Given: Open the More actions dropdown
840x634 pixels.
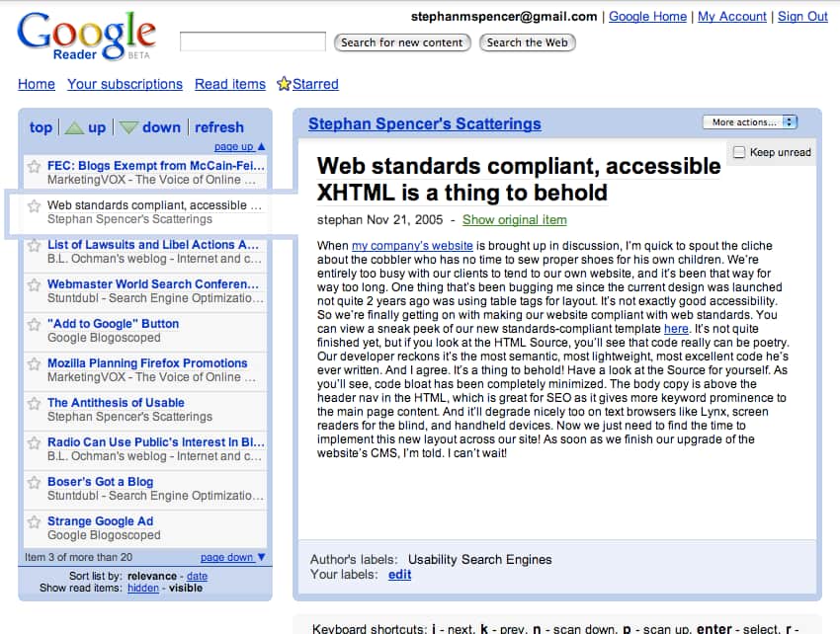Looking at the screenshot, I should [750, 122].
